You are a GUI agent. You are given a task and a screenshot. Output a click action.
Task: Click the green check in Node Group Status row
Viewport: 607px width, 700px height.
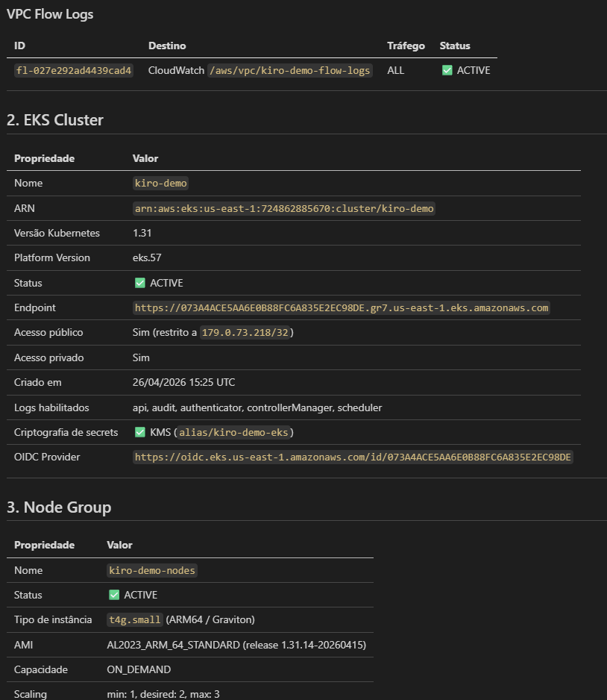pyautogui.click(x=114, y=595)
